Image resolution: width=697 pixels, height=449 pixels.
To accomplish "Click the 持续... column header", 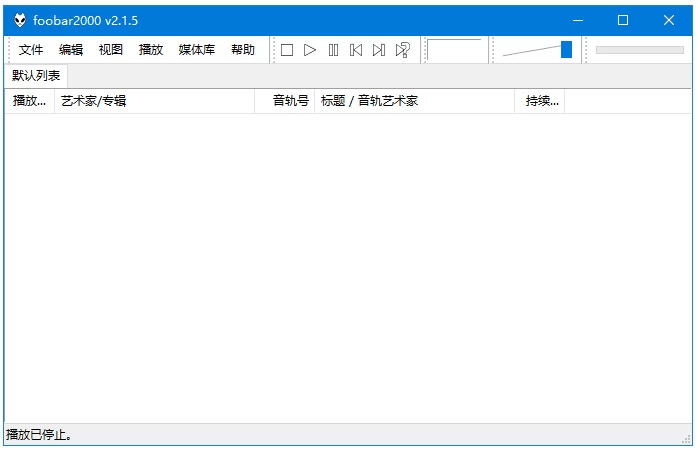I will pos(540,101).
